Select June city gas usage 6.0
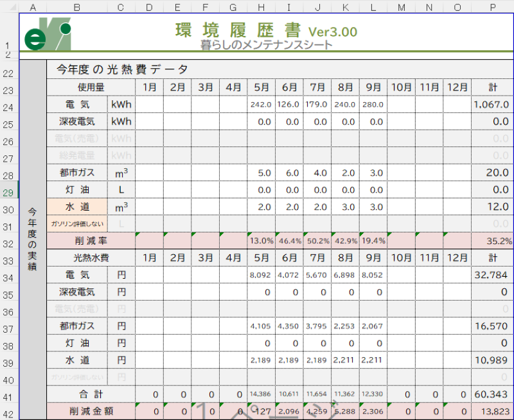 click(289, 173)
